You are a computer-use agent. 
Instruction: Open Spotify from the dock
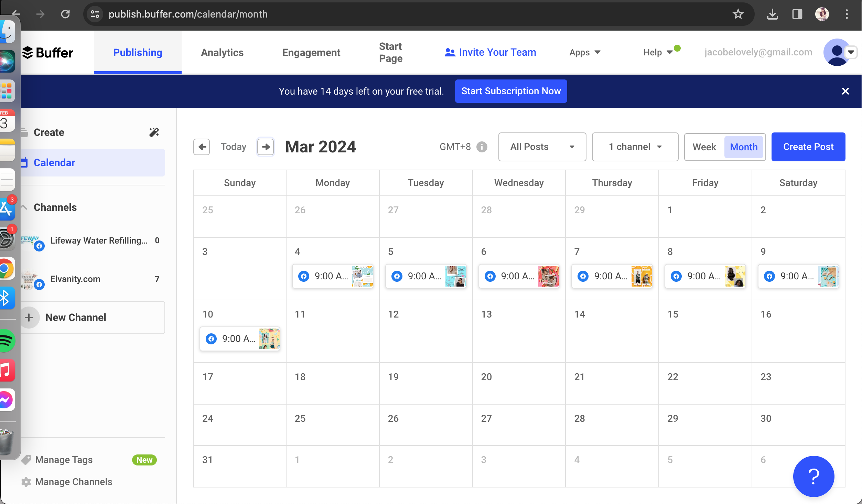[x=6, y=341]
